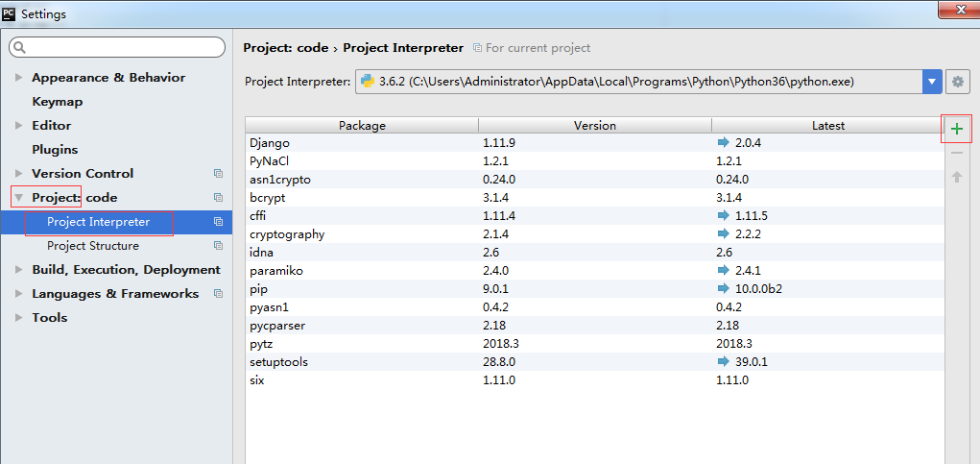The image size is (980, 464).
Task: Expand the Appearance & Behavior arrow
Action: pos(19,78)
